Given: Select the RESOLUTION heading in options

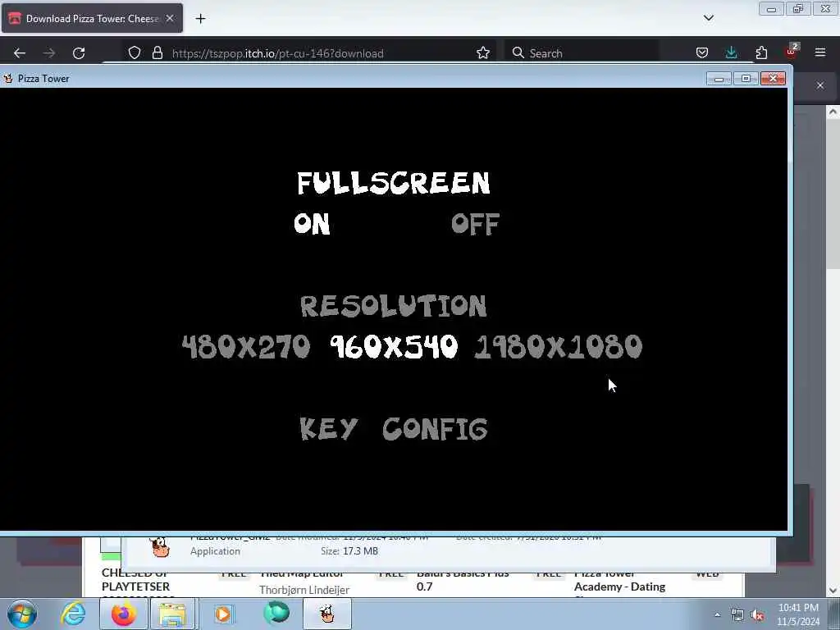Looking at the screenshot, I should click(394, 306).
